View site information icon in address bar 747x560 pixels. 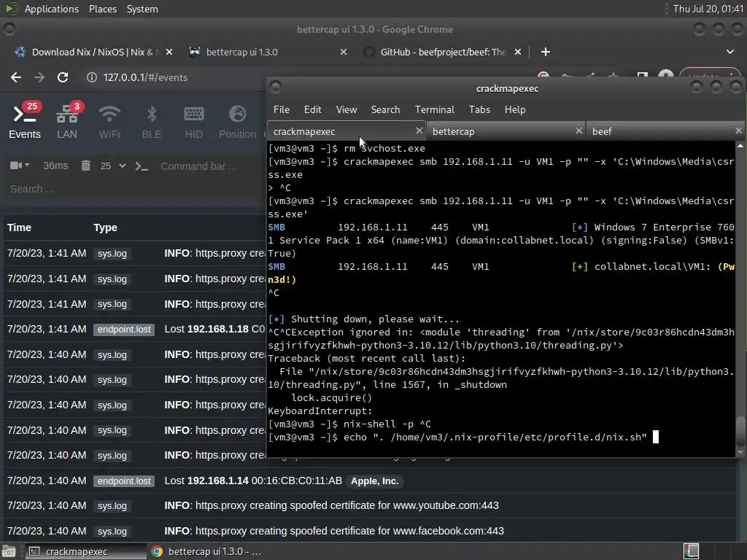coord(91,77)
